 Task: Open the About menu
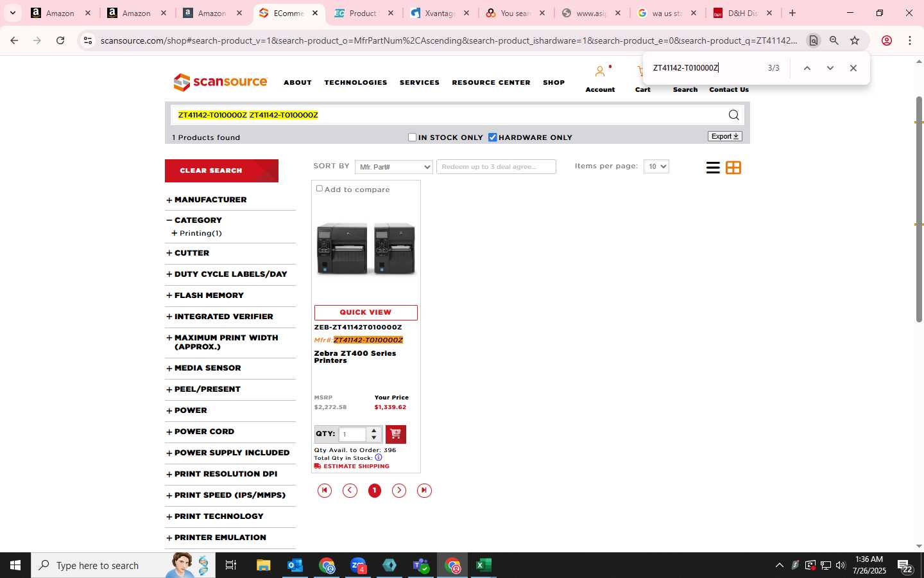click(298, 83)
